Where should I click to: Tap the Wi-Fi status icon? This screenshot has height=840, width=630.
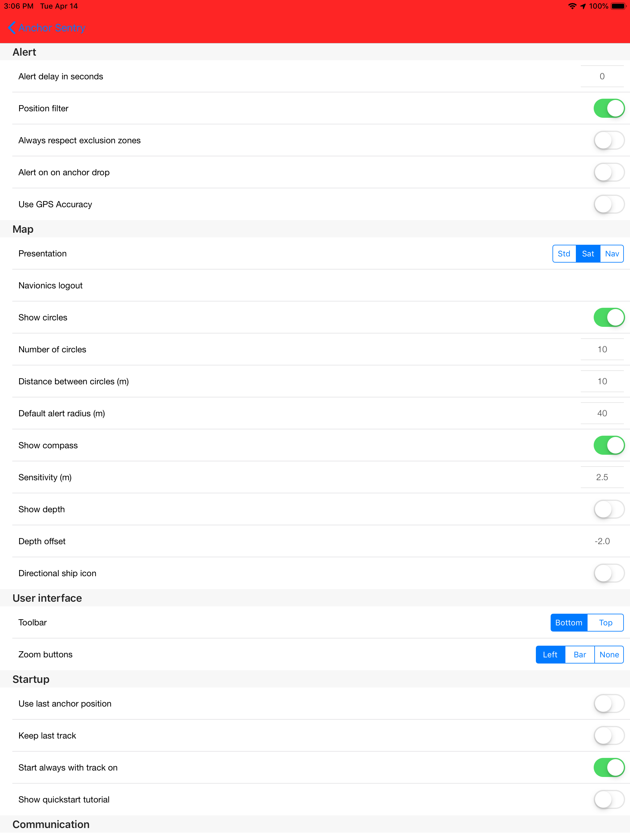click(572, 6)
